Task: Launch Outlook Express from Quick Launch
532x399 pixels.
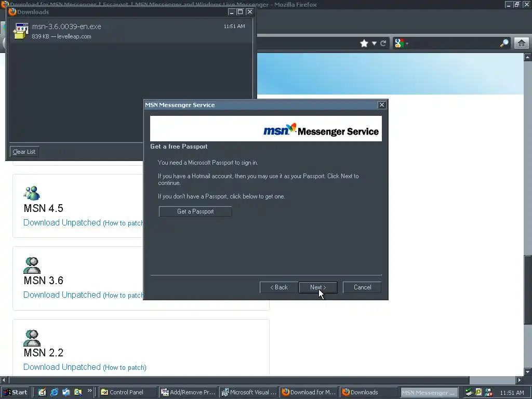Action: click(x=66, y=392)
